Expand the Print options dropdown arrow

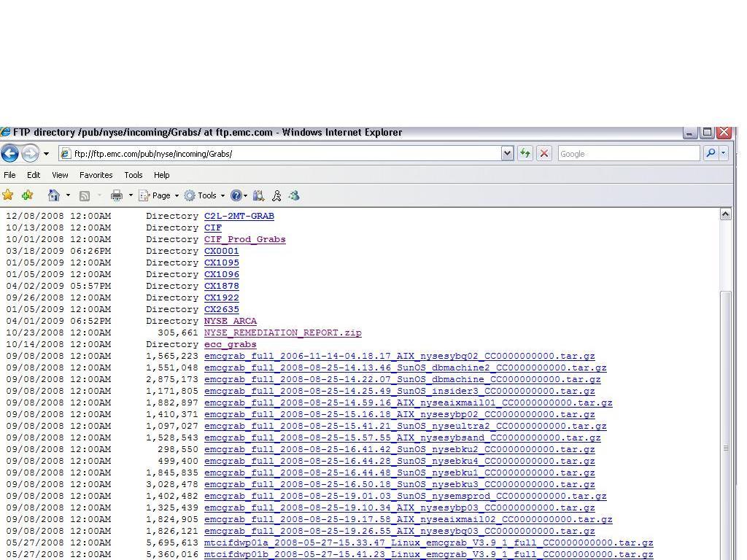[x=131, y=195]
